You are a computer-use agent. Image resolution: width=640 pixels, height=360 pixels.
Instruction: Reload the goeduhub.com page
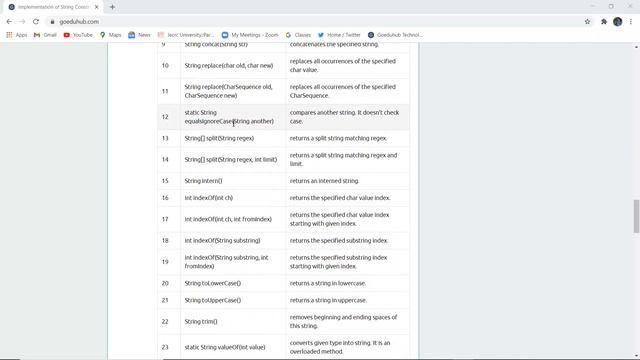[36, 22]
